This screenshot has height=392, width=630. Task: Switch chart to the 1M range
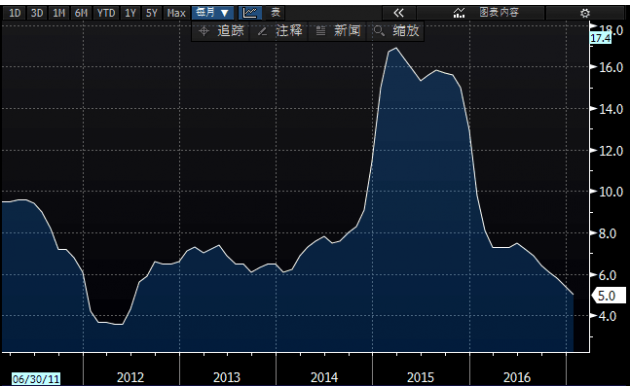(x=59, y=13)
